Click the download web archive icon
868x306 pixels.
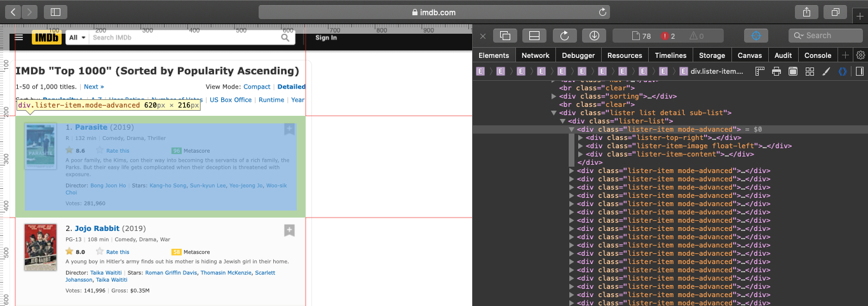point(594,36)
